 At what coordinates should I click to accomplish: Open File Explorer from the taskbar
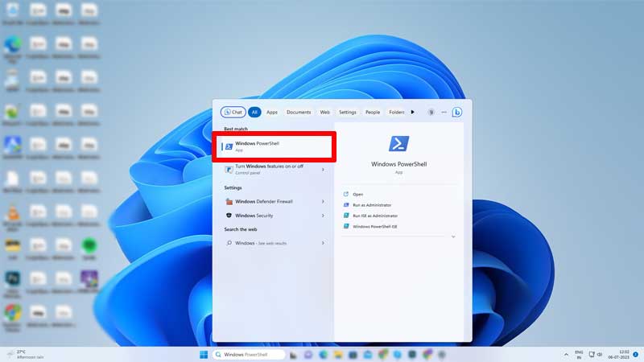coord(338,355)
